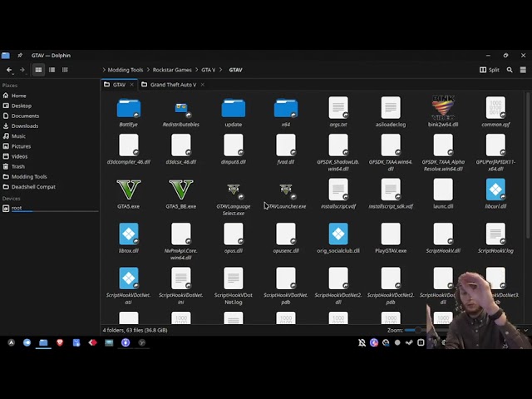Open Split view
532x399 pixels.
pos(490,70)
